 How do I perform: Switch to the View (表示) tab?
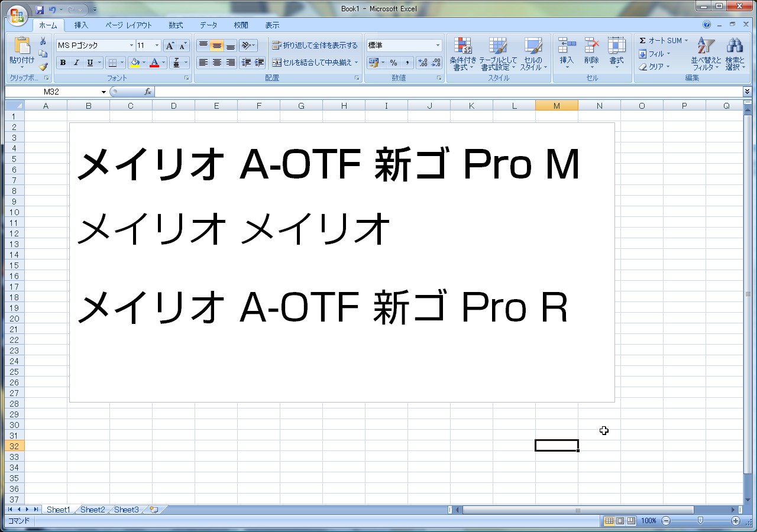click(272, 25)
